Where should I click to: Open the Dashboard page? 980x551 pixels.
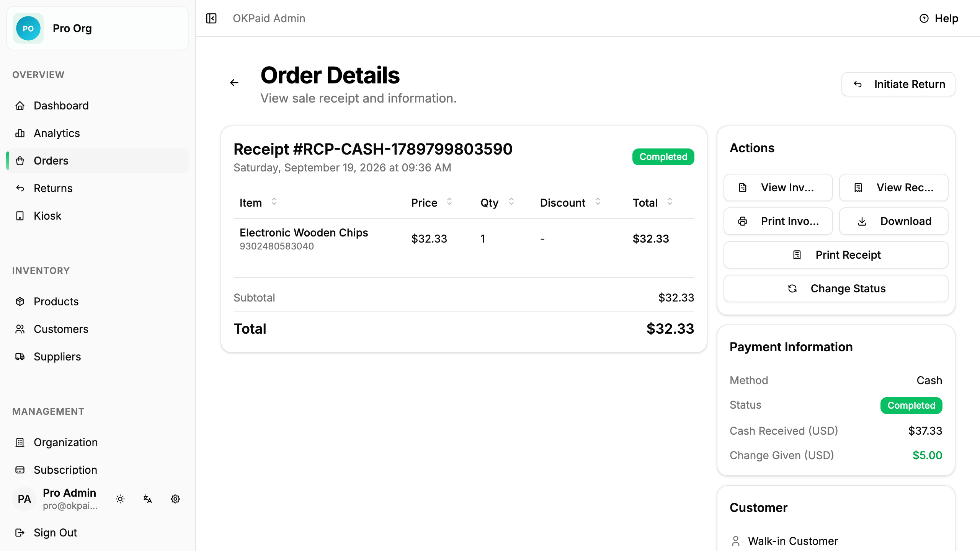coord(98,106)
